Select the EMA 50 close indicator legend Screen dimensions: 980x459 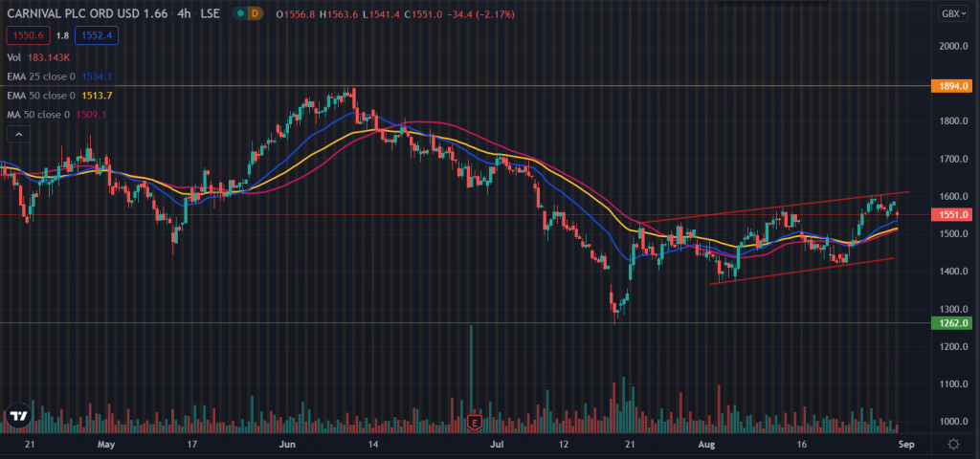[59, 96]
